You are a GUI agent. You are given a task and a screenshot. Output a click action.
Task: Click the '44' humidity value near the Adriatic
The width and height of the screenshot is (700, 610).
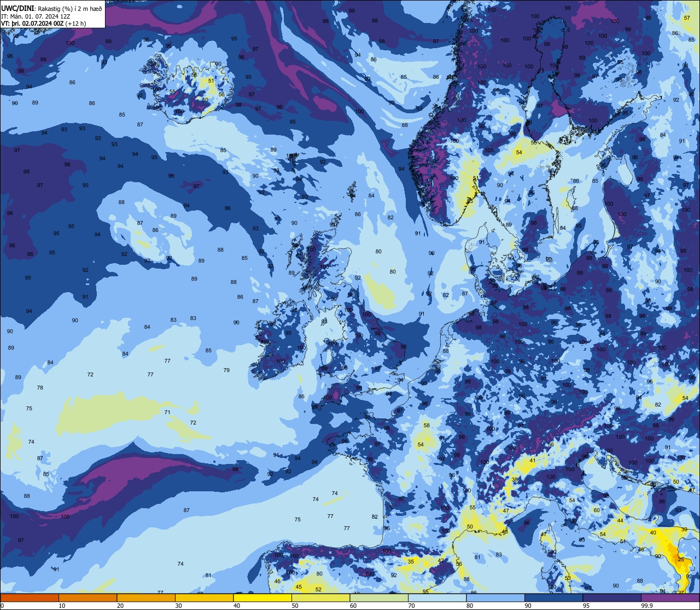point(620,521)
